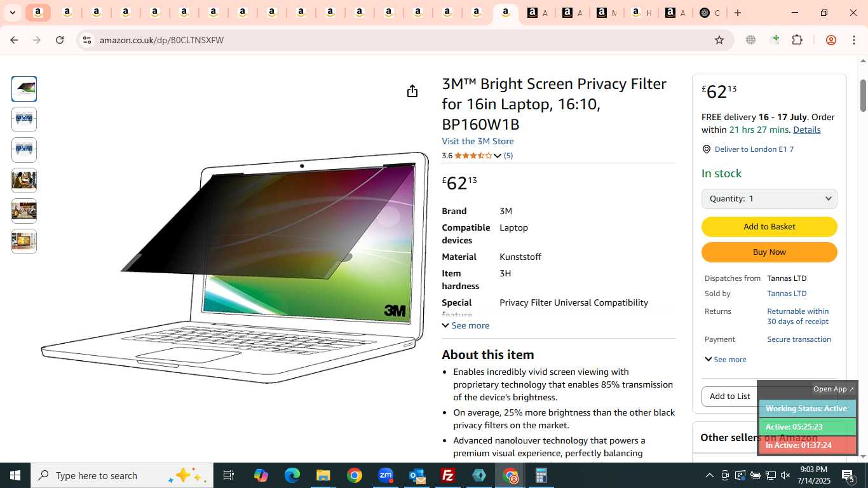Screen dimensions: 868x488
Task: Expand See more product details
Action: pyautogui.click(x=466, y=325)
